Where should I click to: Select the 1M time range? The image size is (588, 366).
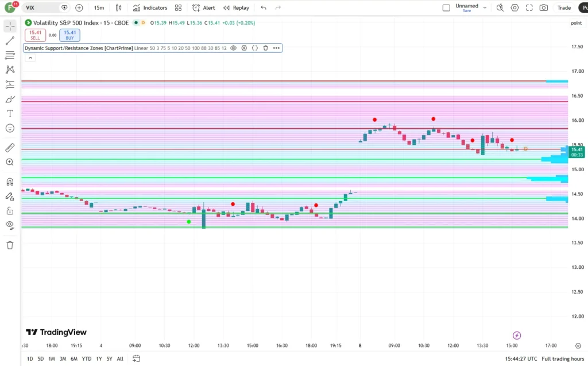[52, 359]
